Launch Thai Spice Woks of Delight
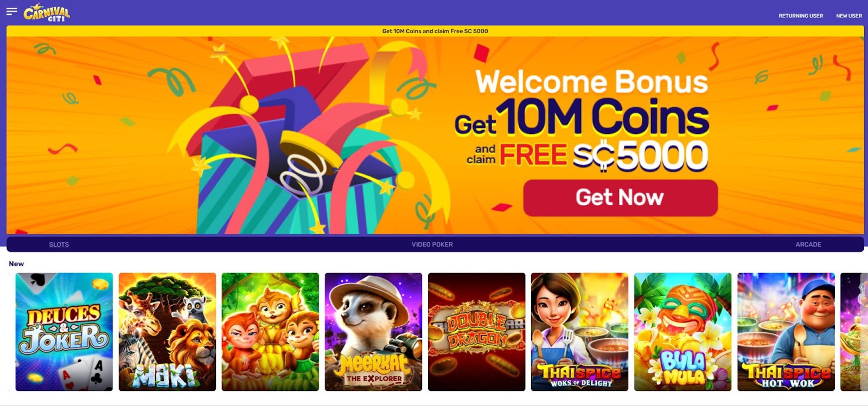This screenshot has width=868, height=406. pyautogui.click(x=579, y=332)
